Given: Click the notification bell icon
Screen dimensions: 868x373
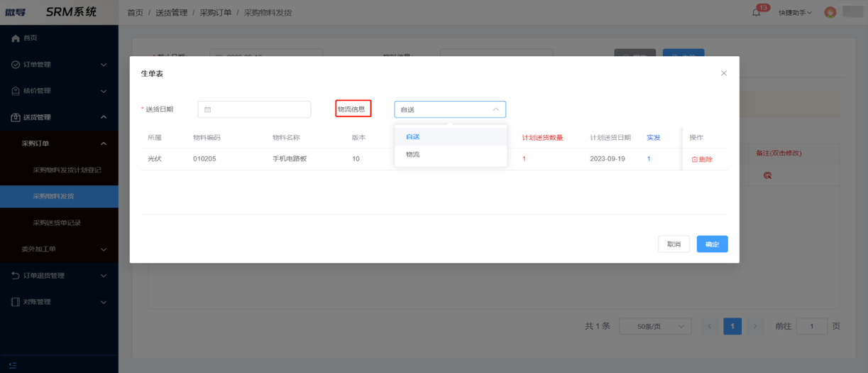Looking at the screenshot, I should point(756,13).
